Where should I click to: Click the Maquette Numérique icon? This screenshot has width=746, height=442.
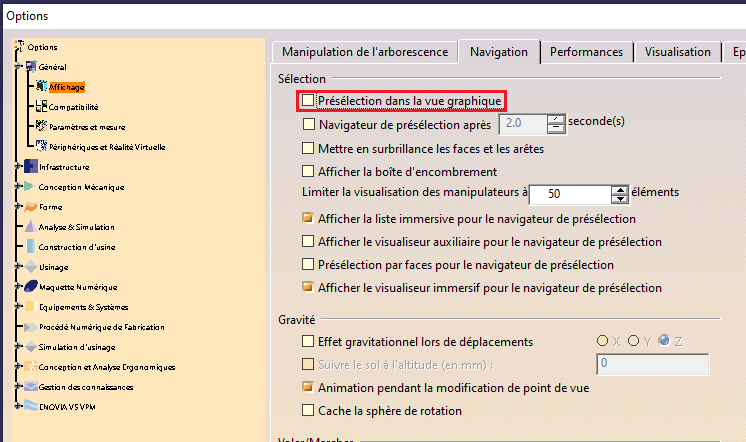coord(30,286)
